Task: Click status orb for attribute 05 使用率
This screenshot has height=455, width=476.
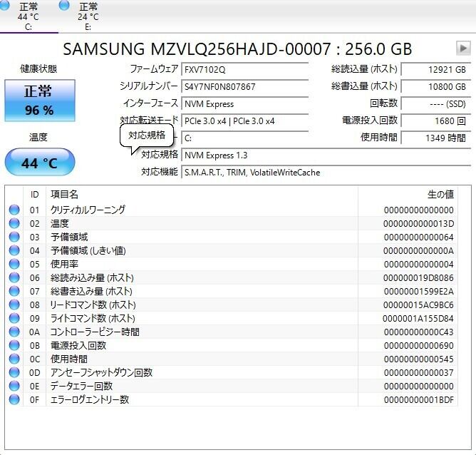Action: (x=14, y=264)
